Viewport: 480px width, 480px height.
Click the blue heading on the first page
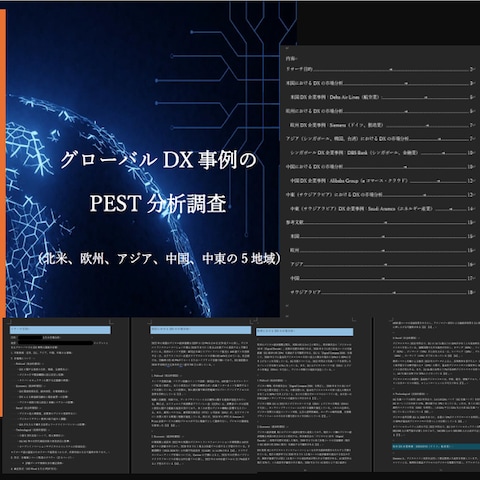60,330
